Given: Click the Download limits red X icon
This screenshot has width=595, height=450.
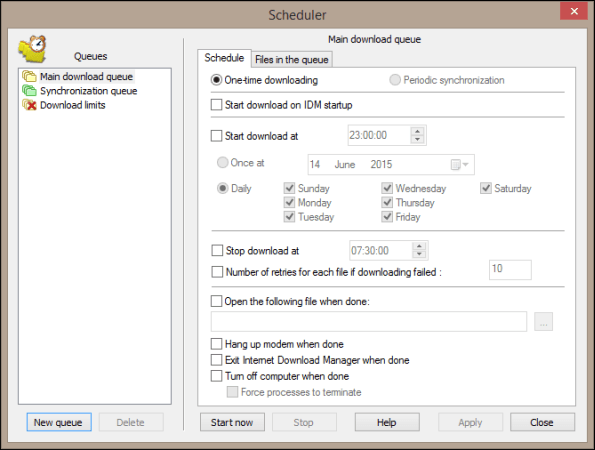Looking at the screenshot, I should (x=29, y=105).
